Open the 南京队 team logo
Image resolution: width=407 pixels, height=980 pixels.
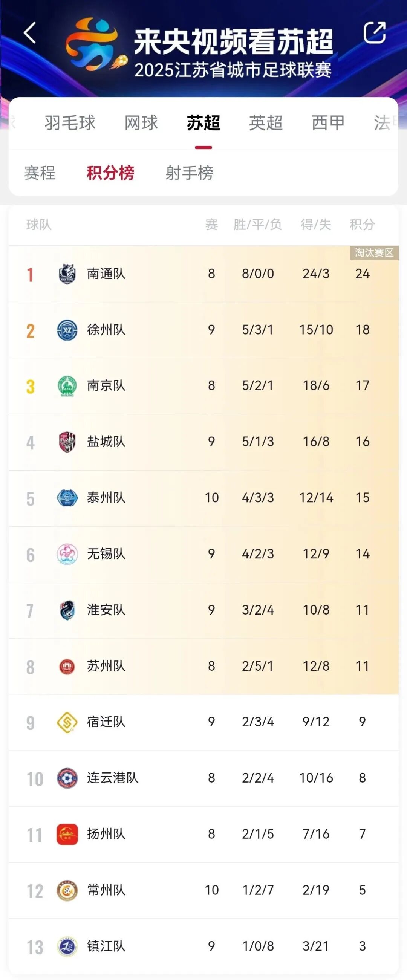point(67,386)
